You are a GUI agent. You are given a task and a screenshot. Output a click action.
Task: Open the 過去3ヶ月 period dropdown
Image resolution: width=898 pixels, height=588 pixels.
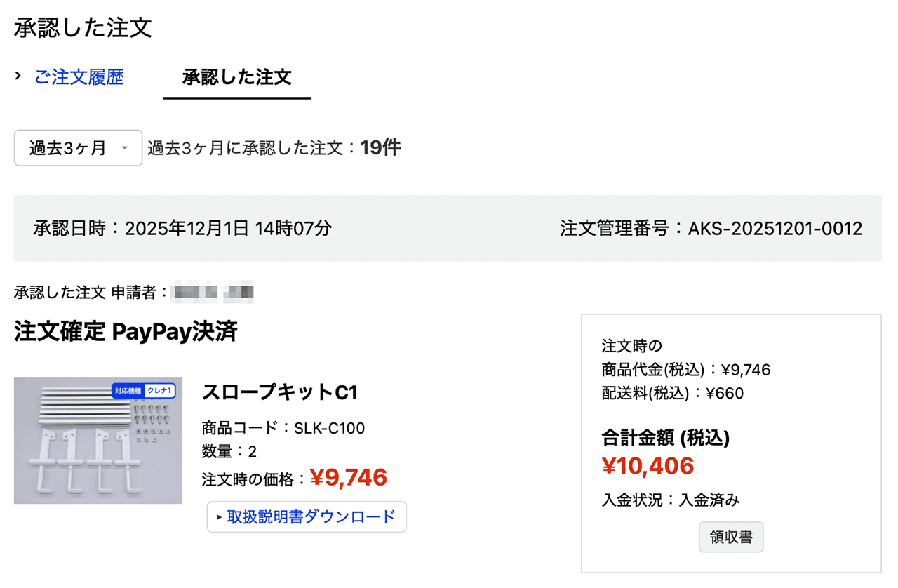(77, 148)
